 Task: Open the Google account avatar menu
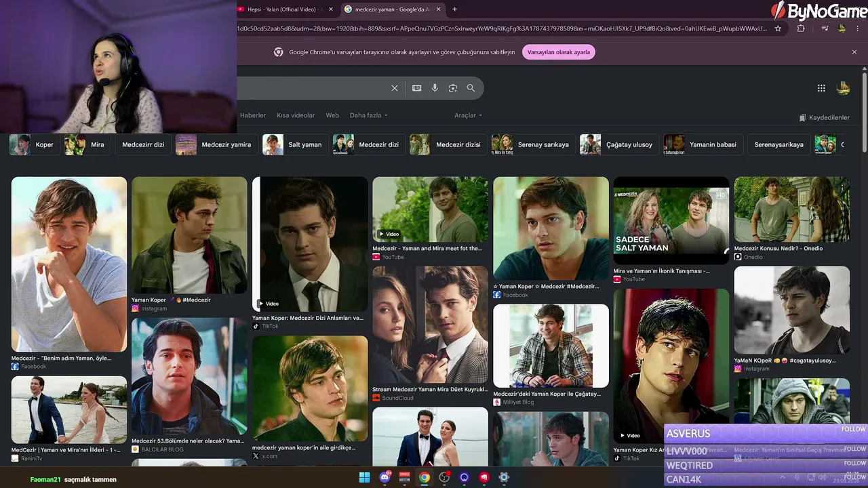tap(843, 88)
